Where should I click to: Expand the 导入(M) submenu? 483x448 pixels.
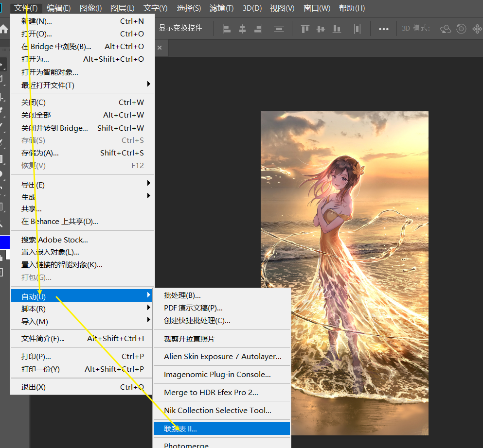pyautogui.click(x=82, y=321)
